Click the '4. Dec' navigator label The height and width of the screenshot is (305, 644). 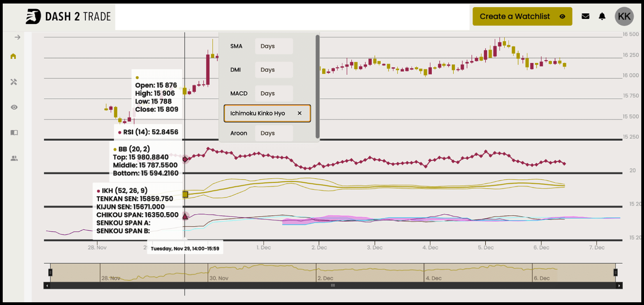[x=433, y=278]
